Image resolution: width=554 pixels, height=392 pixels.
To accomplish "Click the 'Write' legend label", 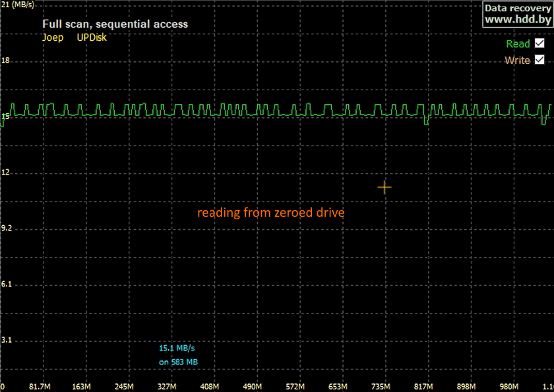I will pyautogui.click(x=517, y=61).
